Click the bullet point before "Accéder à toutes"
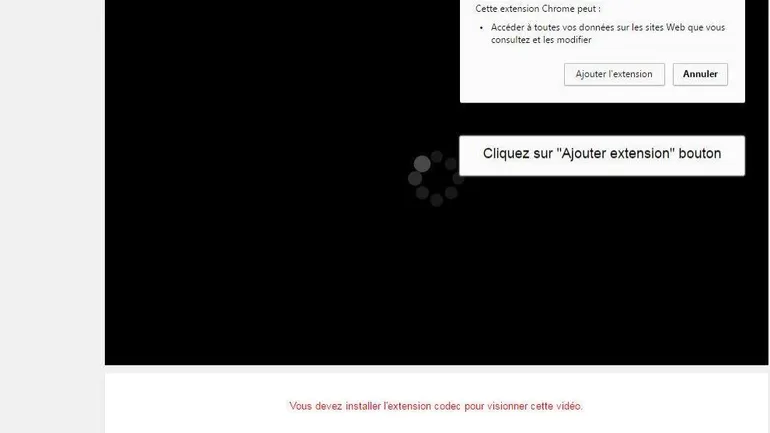 (481, 28)
